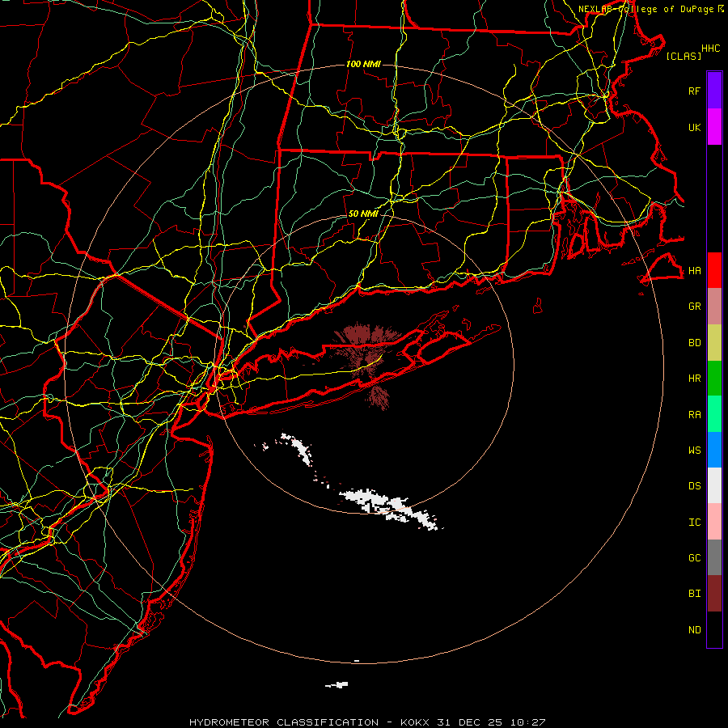Image resolution: width=728 pixels, height=728 pixels.
Task: Select the DS legend label
Action: (694, 486)
